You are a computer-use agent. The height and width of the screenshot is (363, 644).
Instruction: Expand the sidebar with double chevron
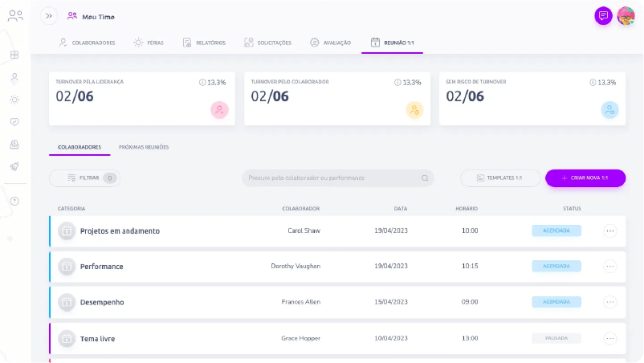(x=49, y=16)
